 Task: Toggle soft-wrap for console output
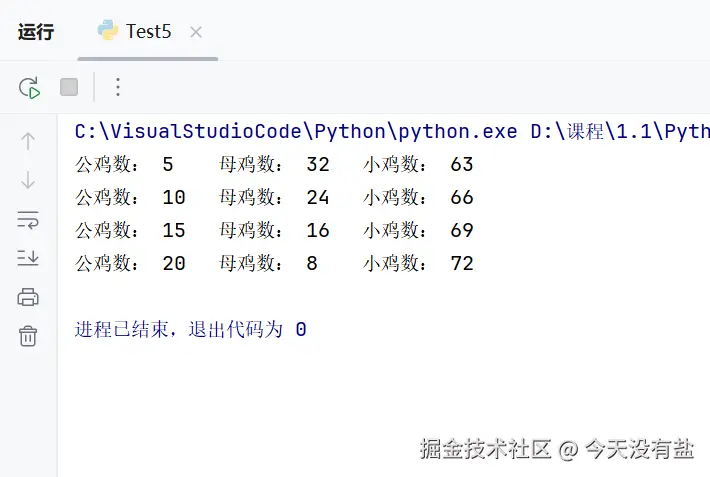click(28, 219)
